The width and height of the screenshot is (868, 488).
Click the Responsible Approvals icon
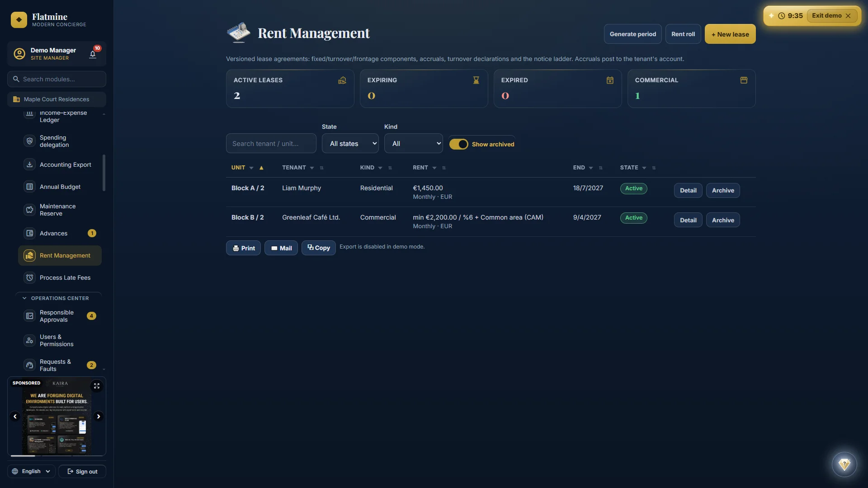[29, 316]
